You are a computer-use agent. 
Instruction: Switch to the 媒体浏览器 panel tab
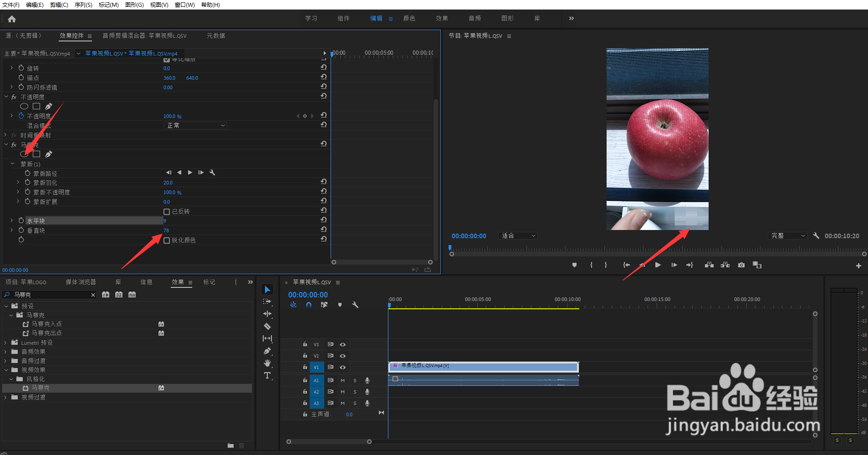[x=81, y=282]
